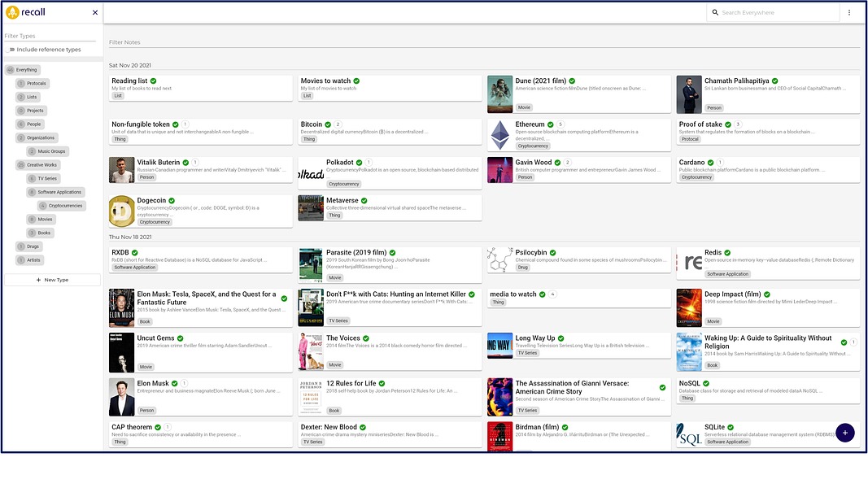
Task: Focus the Filter Notes input
Action: click(x=484, y=42)
